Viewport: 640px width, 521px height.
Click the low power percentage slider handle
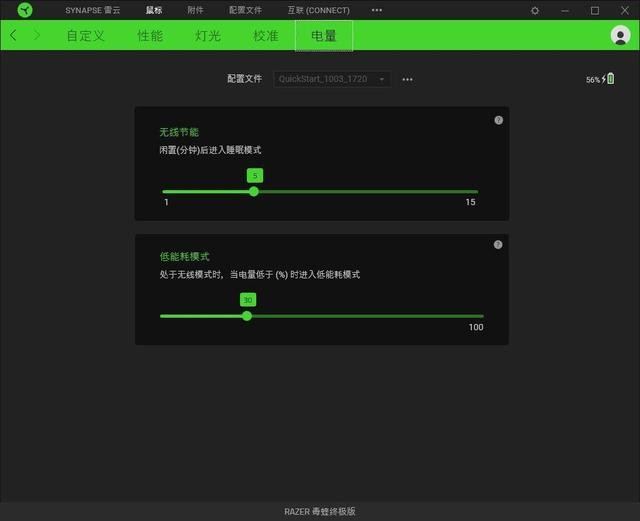pyautogui.click(x=247, y=316)
